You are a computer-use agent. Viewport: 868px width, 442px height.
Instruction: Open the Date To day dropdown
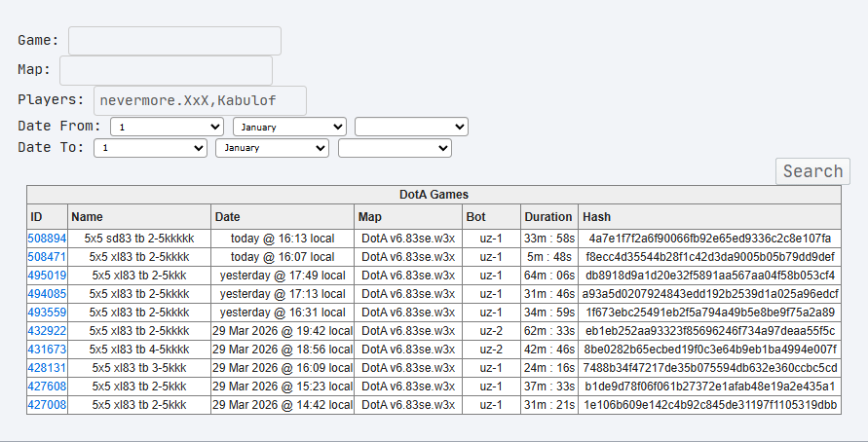click(x=150, y=148)
